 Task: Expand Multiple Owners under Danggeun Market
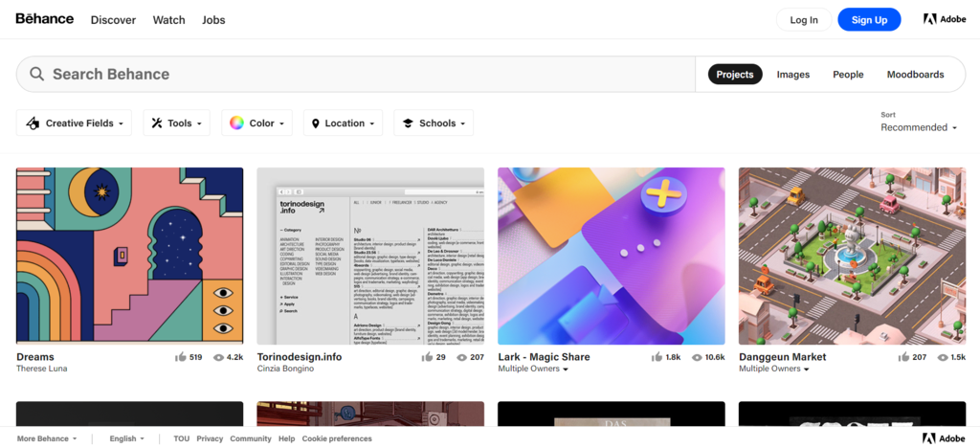[774, 369]
